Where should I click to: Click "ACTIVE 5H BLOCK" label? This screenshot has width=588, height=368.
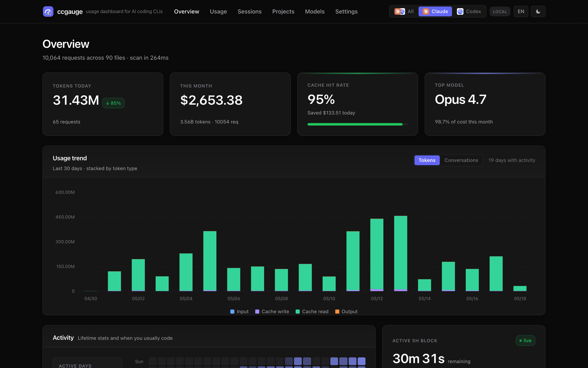coord(415,340)
